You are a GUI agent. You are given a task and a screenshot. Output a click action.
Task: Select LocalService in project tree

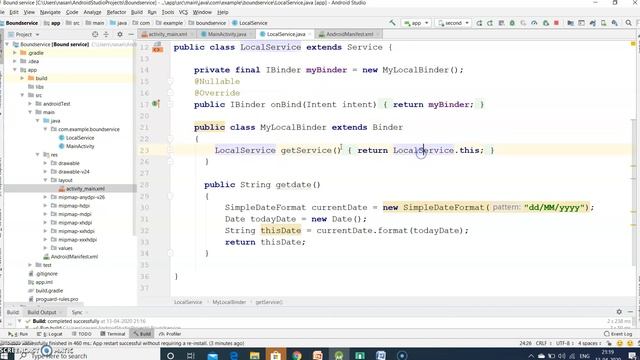pyautogui.click(x=80, y=138)
